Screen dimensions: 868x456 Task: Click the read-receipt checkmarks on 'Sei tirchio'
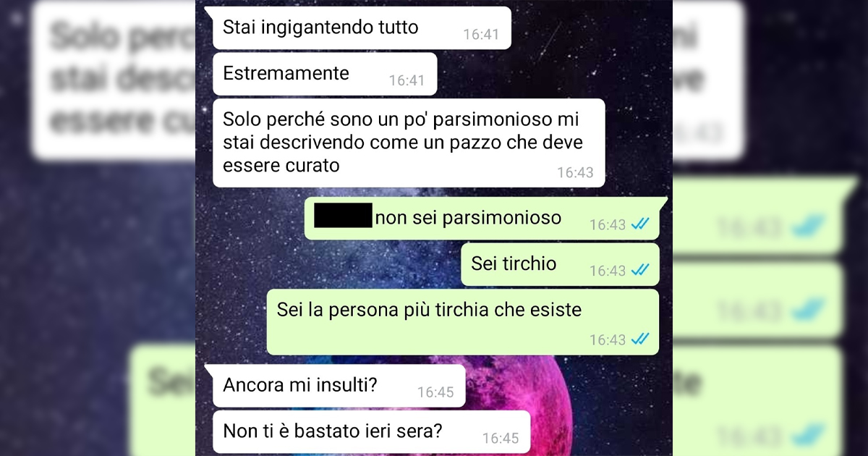tap(639, 270)
